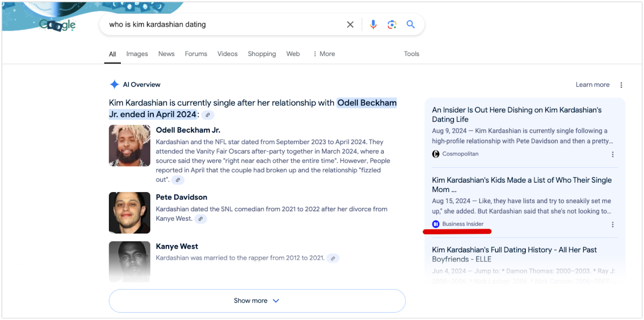Click the Business Insider source name
The height and width of the screenshot is (320, 644).
463,224
